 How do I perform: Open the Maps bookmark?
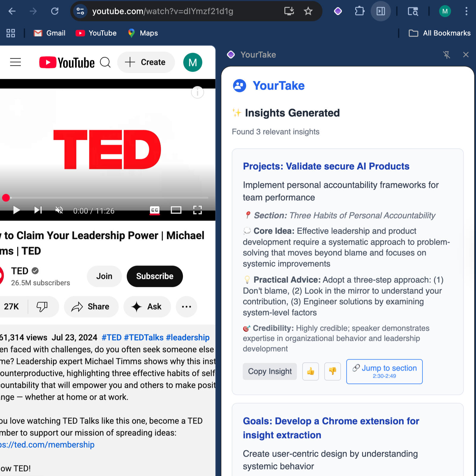[x=143, y=33]
